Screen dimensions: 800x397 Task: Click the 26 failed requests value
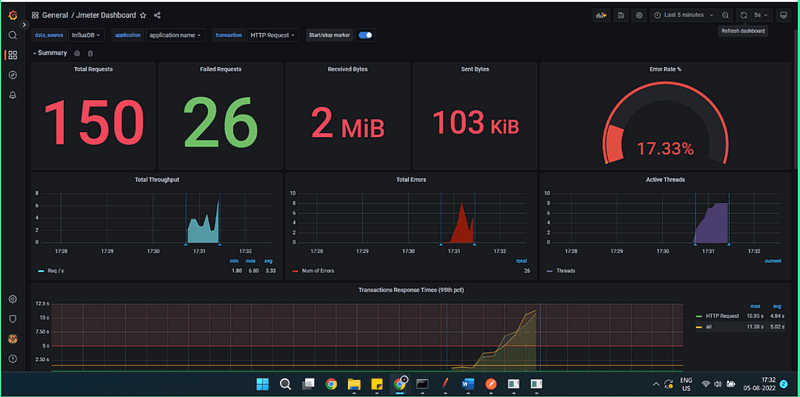(220, 121)
